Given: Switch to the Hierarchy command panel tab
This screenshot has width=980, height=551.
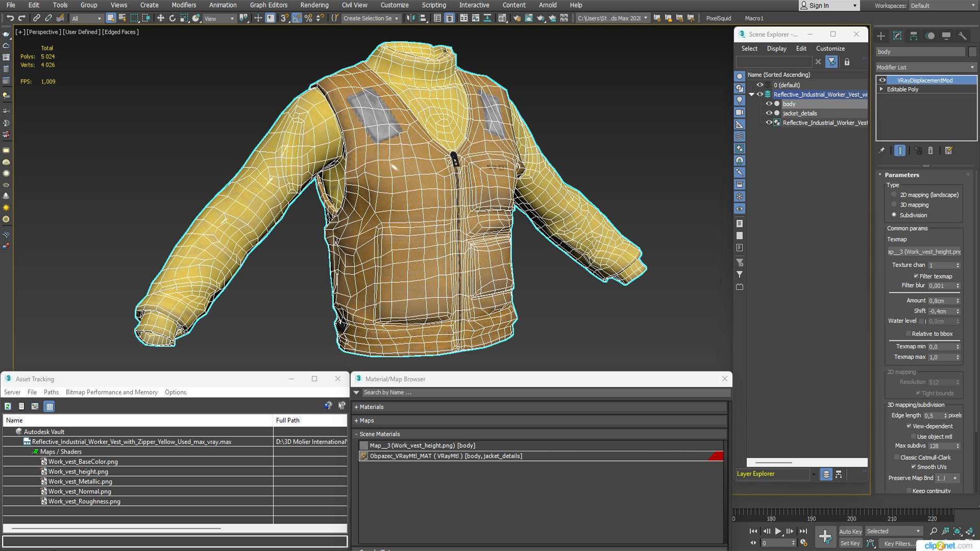Looking at the screenshot, I should (914, 36).
